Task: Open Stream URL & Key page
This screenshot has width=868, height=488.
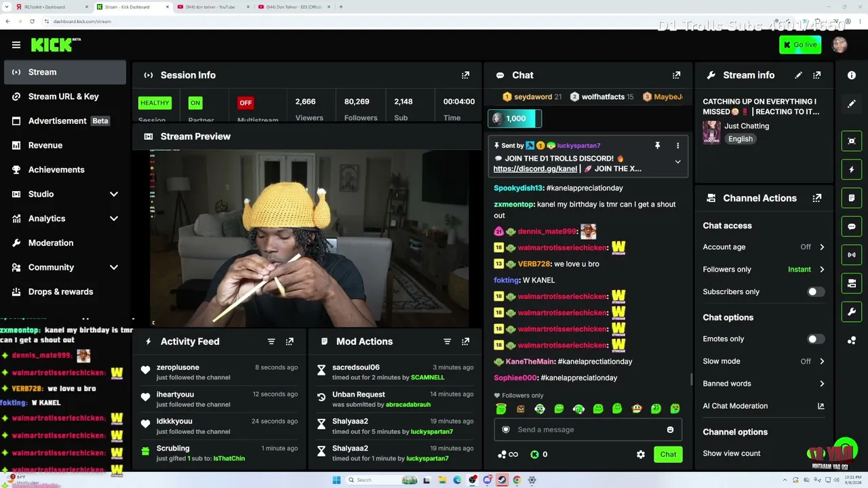Action: 65,96
